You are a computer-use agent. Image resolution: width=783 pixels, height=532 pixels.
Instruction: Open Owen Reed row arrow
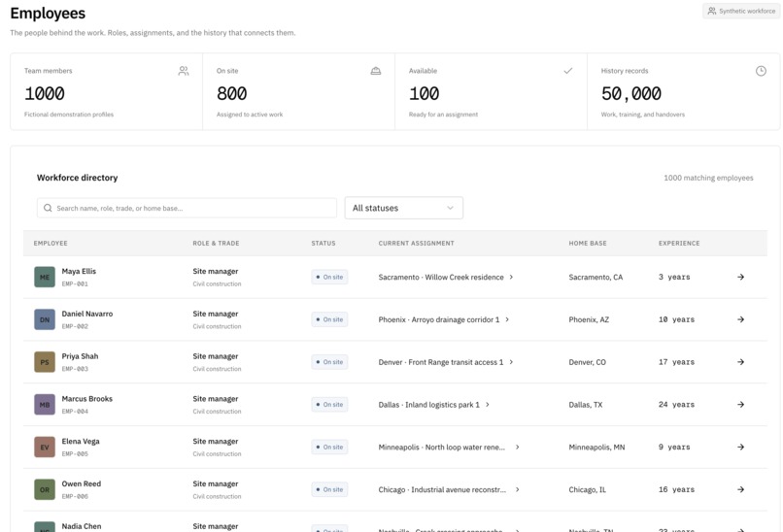[740, 489]
